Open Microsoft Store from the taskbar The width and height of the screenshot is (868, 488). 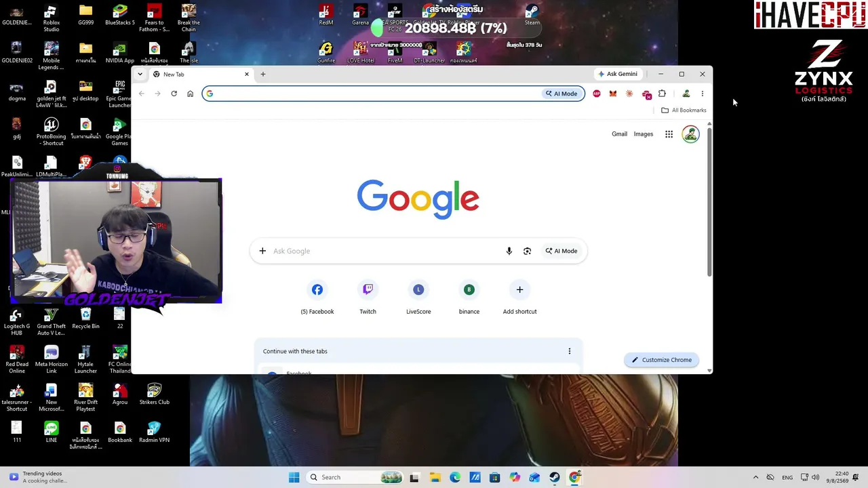click(494, 477)
